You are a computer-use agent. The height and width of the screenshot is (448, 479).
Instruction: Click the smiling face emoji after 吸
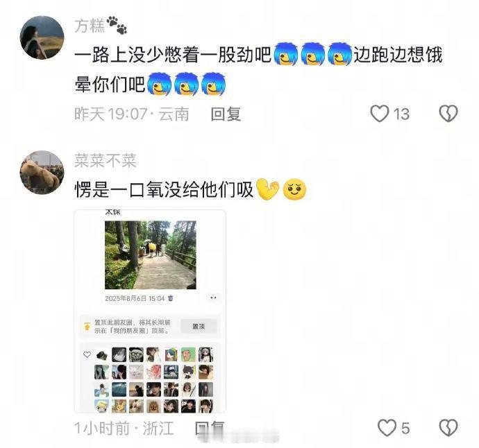294,189
